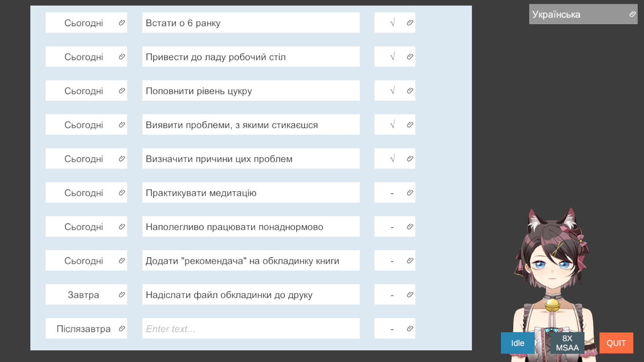Click status edit icon for 'Визначити причини цих проблем'

(x=410, y=159)
